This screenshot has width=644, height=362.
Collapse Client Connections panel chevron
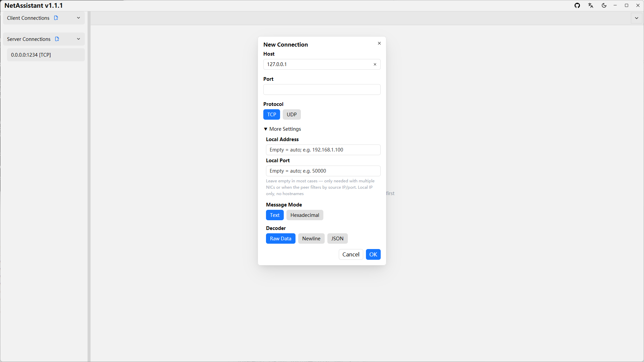78,18
